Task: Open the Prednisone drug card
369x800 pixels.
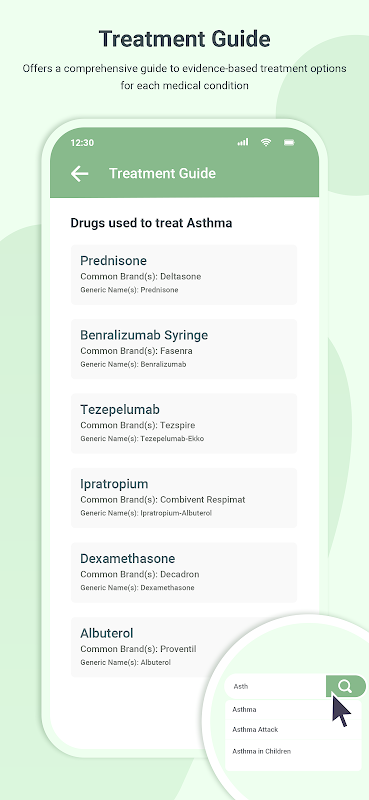Action: point(184,274)
